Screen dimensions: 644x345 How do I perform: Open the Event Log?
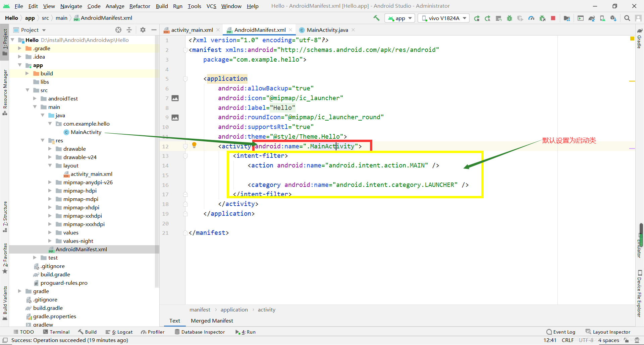[561, 332]
